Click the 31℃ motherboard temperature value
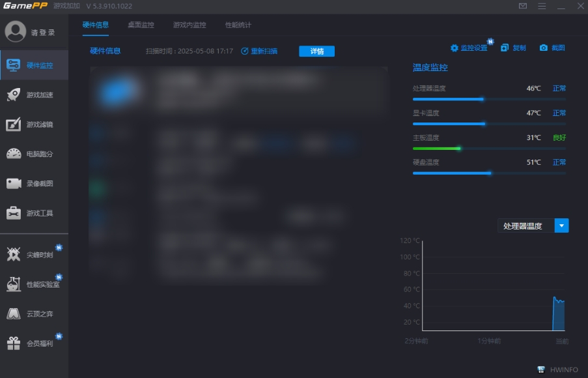The width and height of the screenshot is (588, 378). click(533, 138)
